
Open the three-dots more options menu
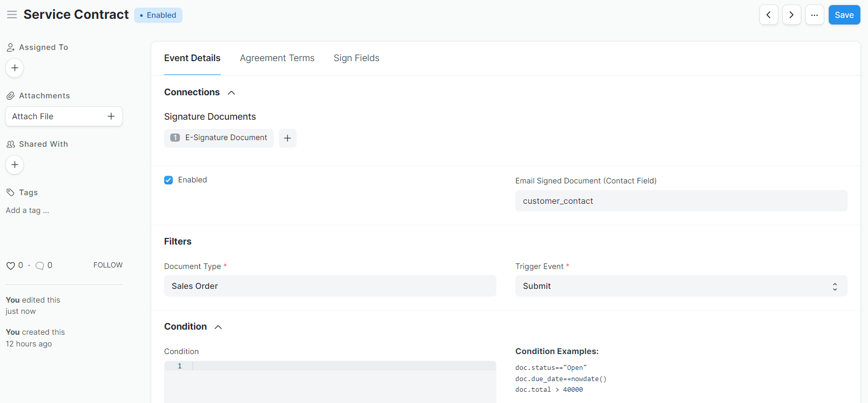(814, 15)
